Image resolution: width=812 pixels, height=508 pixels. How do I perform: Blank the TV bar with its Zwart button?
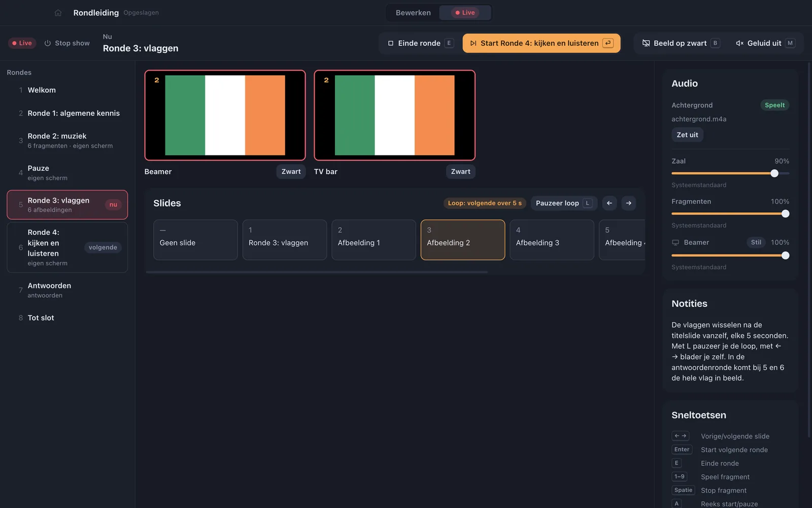coord(460,172)
